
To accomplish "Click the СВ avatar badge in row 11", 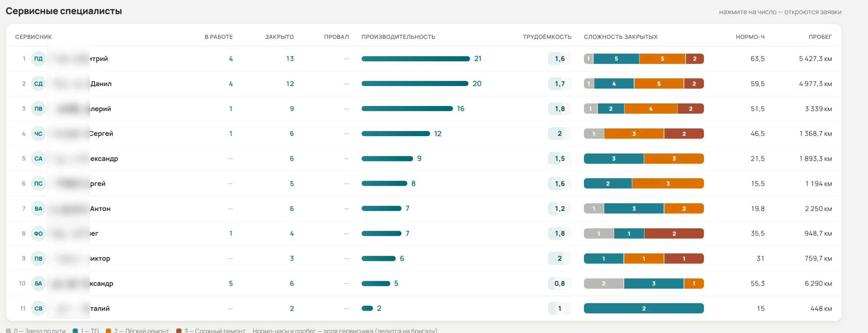I will pyautogui.click(x=38, y=309).
